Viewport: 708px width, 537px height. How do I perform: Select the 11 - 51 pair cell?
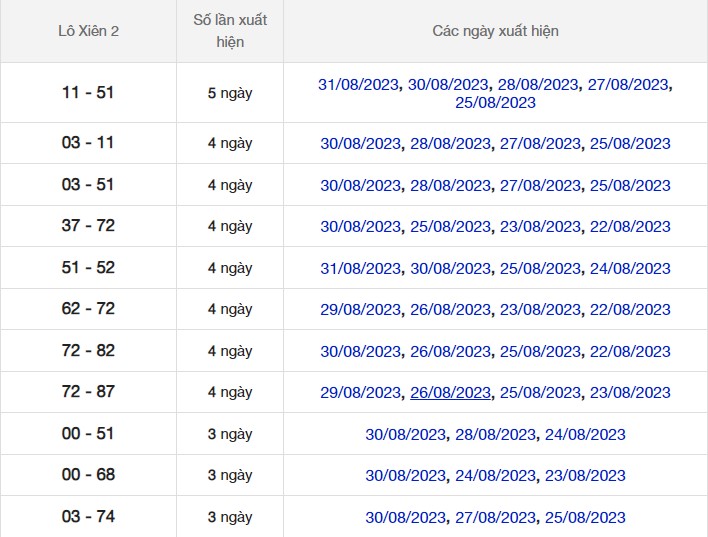click(88, 93)
